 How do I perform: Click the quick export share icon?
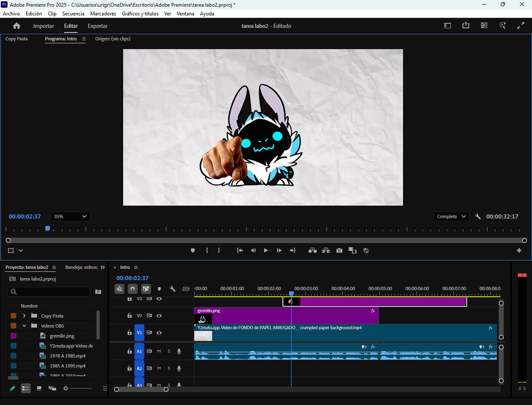click(465, 26)
